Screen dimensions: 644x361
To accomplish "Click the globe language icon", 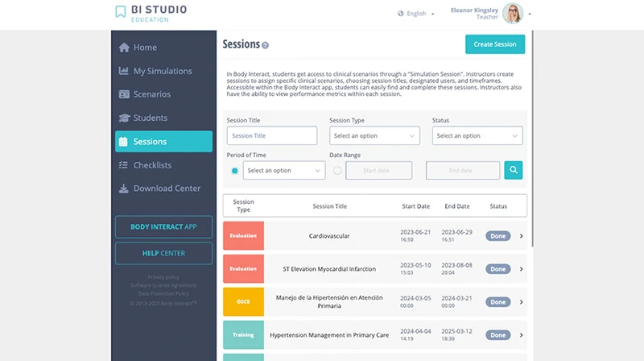I will pyautogui.click(x=401, y=14).
